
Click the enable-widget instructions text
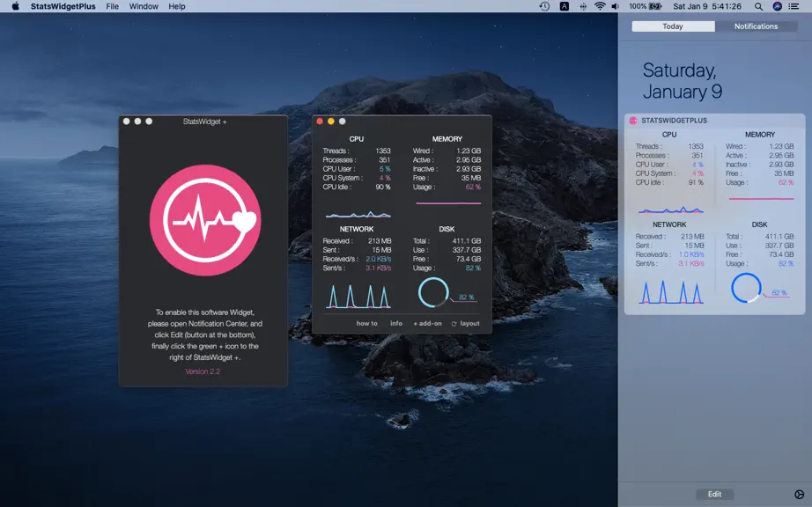pos(204,334)
